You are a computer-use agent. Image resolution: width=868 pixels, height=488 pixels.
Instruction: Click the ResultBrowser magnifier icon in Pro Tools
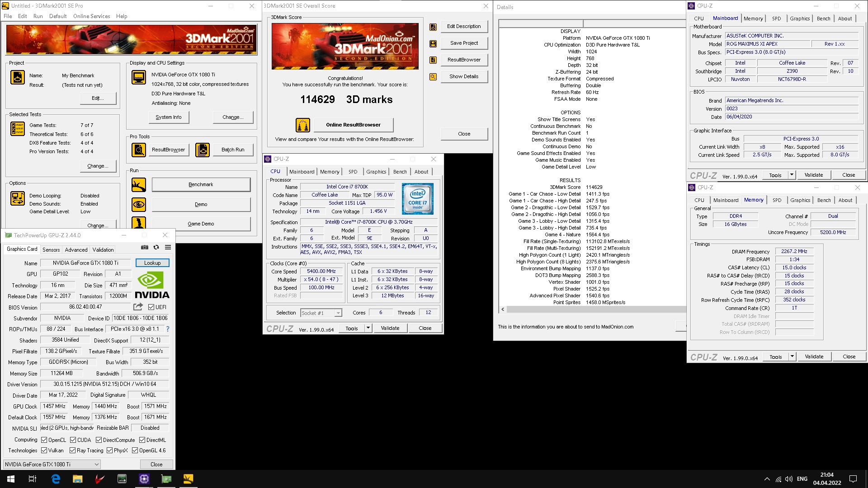point(139,150)
